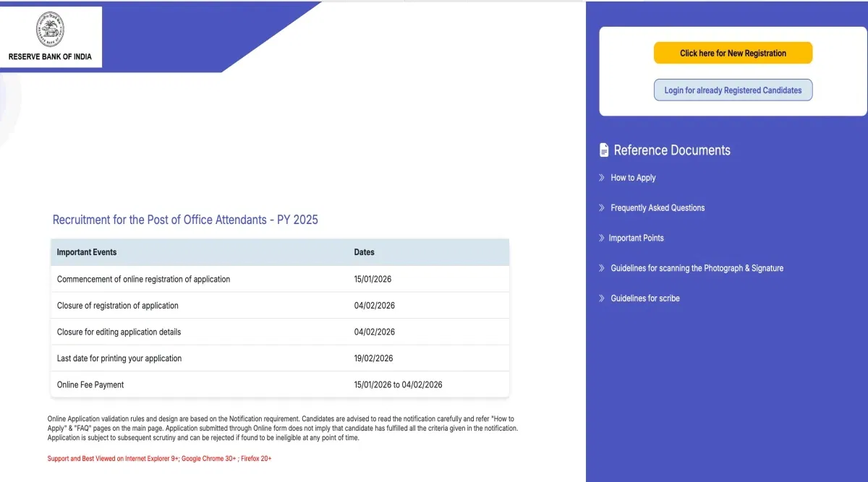Open Guidelines for scanning the Photograph & Signature

point(697,267)
